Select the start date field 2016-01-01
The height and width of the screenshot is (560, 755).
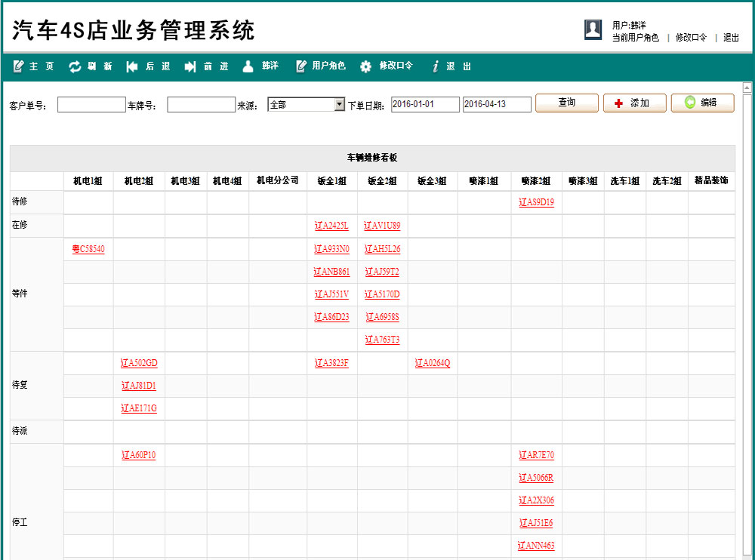click(425, 105)
